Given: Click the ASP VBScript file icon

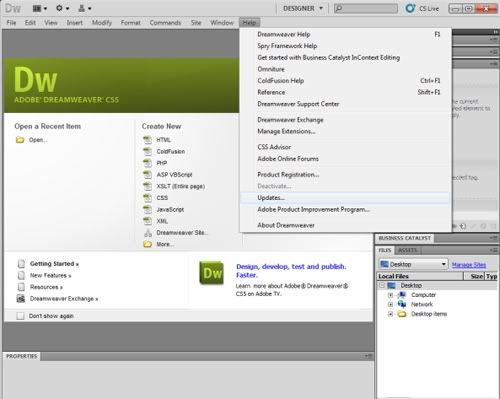Looking at the screenshot, I should pyautogui.click(x=147, y=175).
